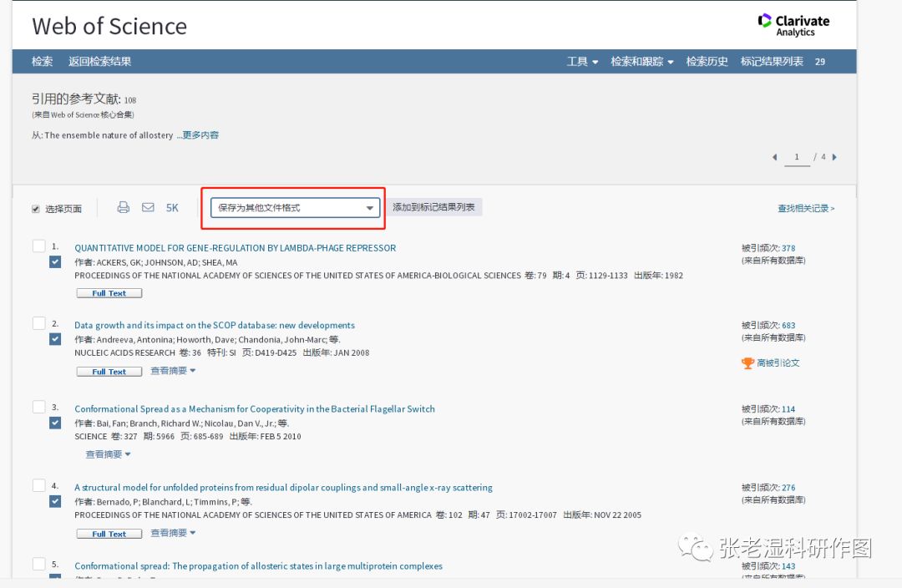The height and width of the screenshot is (588, 902).
Task: Click the highly cited paper trophy icon
Action: [x=747, y=363]
